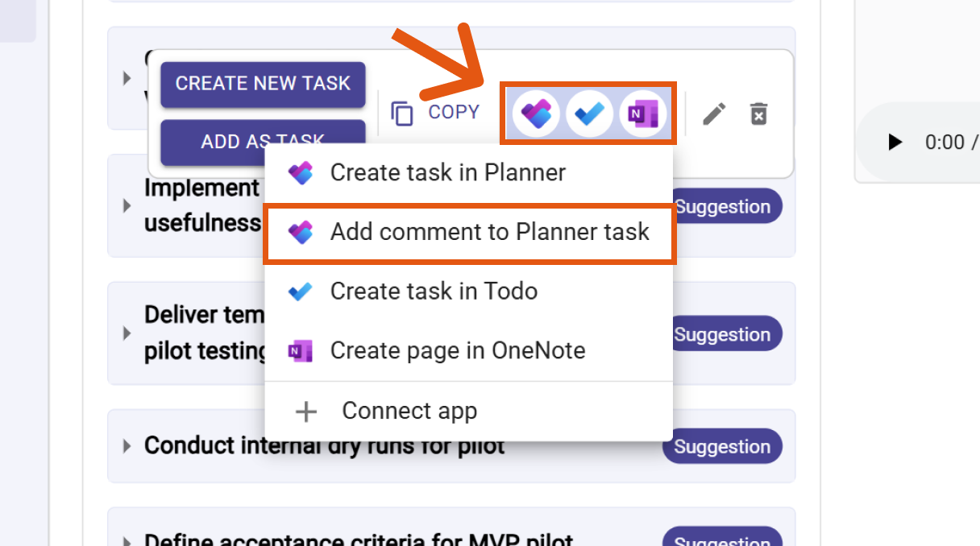Click the pencil edit icon
Image resolution: width=980 pixels, height=546 pixels.
pos(714,114)
